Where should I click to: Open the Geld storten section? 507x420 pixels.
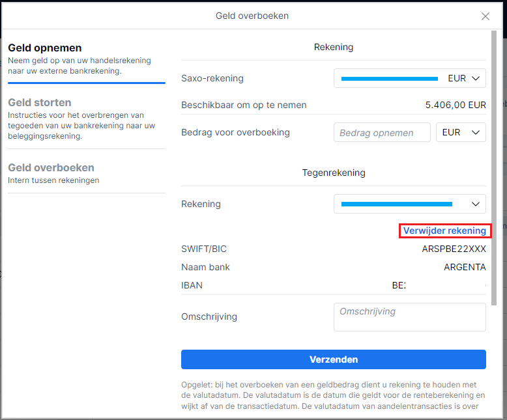click(40, 103)
